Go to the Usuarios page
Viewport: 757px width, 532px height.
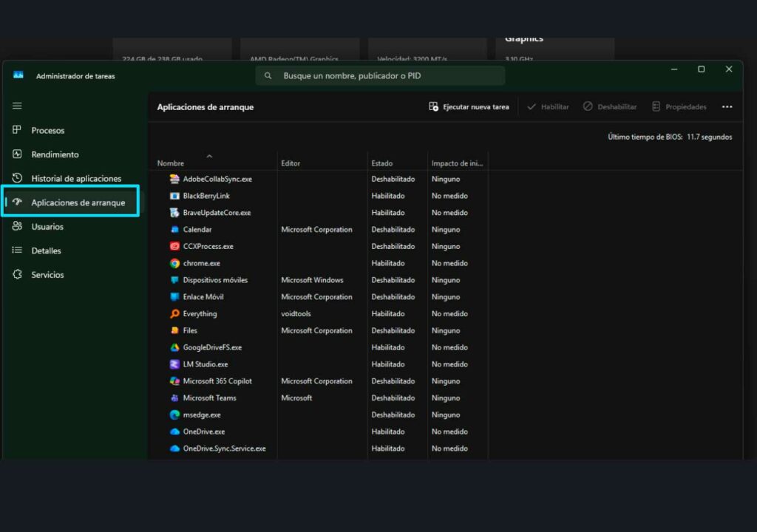tap(72, 226)
